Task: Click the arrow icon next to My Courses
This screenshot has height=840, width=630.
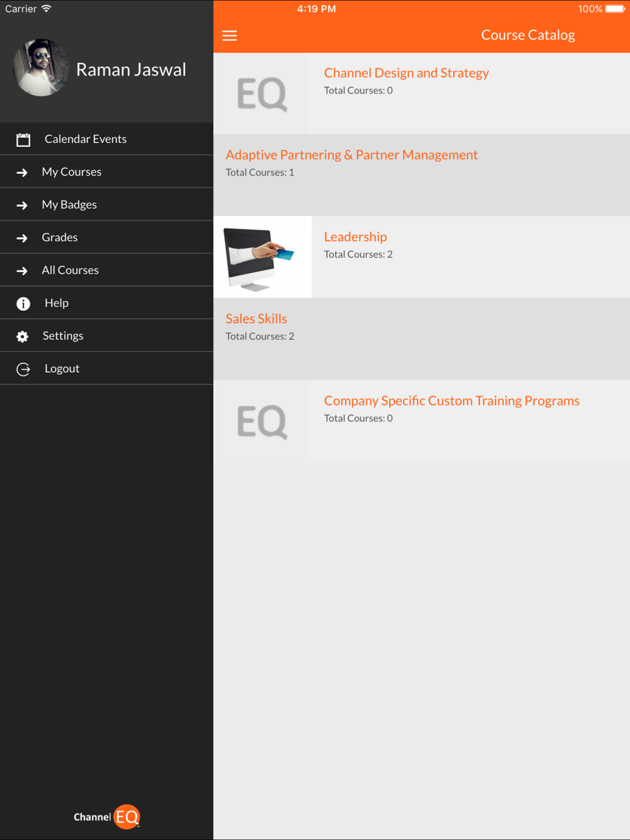Action: pyautogui.click(x=22, y=173)
